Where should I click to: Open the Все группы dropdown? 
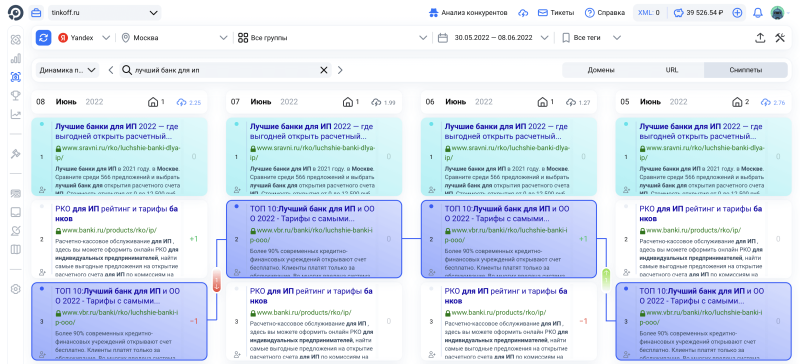[332, 37]
